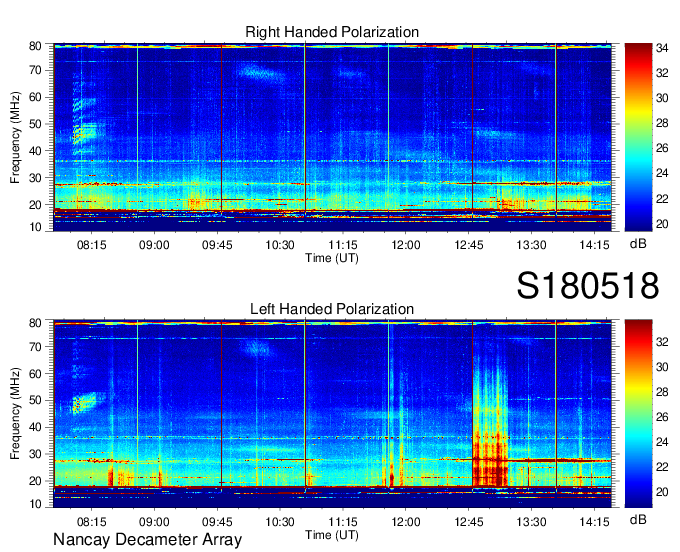This screenshot has width=680, height=552.
Task: Click 'Frequency (MHz)' axis label of Right Handed plot
Action: (15, 137)
